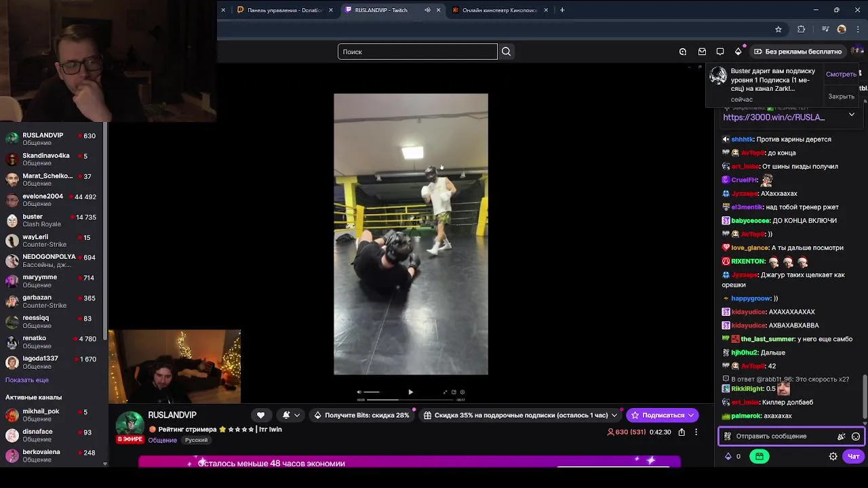Click username RIXENTON in chat

pos(748,261)
